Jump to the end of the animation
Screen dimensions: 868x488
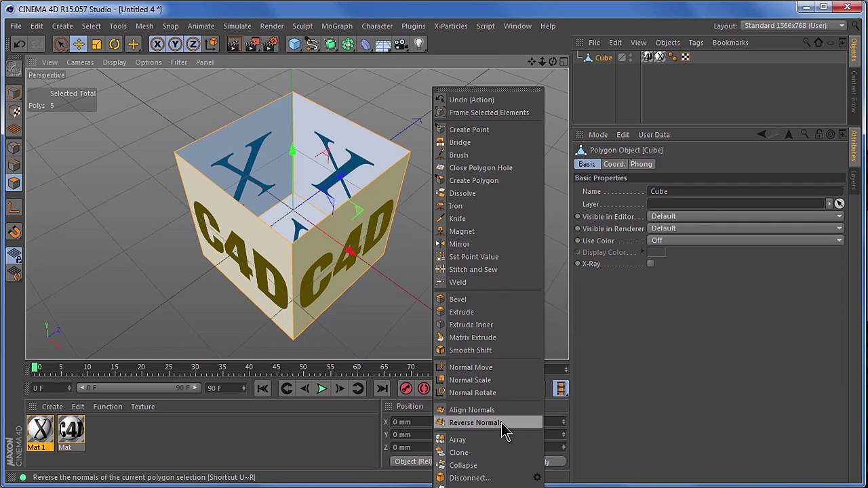click(x=382, y=388)
